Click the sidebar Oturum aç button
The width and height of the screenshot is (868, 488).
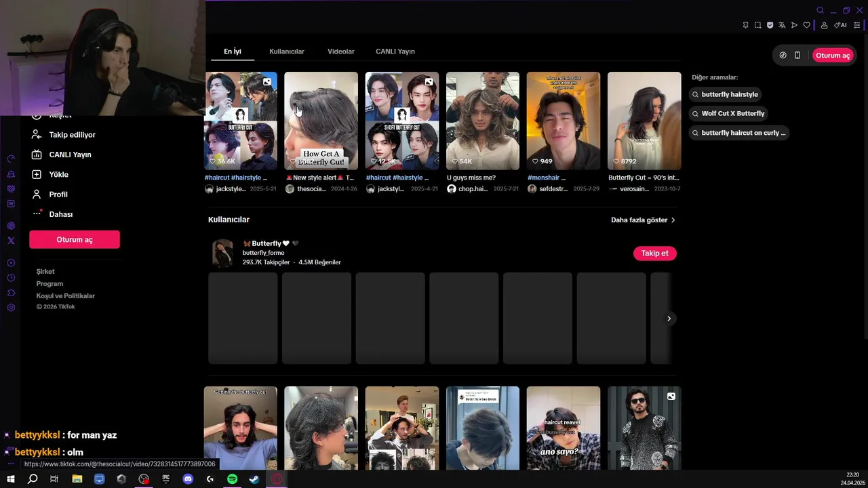pyautogui.click(x=75, y=239)
